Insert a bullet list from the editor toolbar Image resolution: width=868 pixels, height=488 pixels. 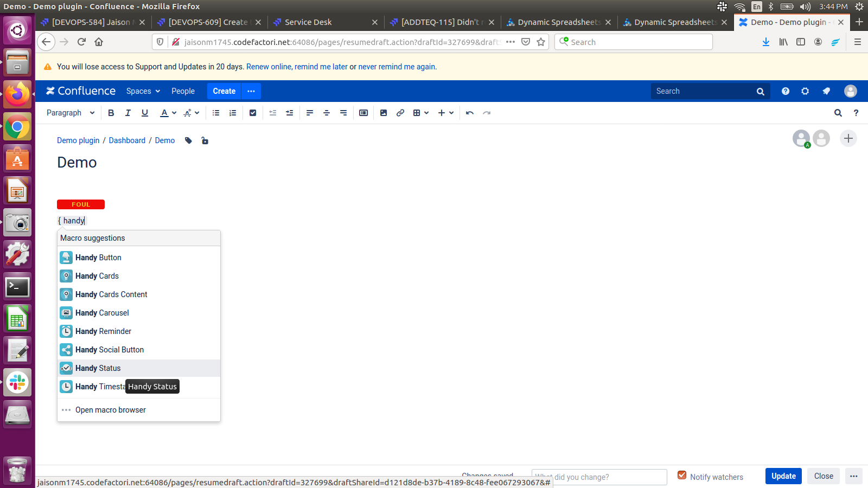click(x=216, y=113)
